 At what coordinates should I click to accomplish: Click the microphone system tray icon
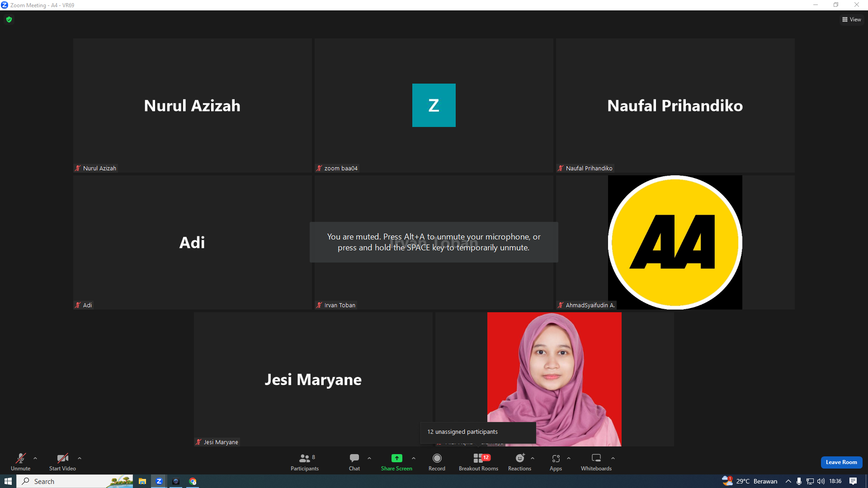coord(799,481)
